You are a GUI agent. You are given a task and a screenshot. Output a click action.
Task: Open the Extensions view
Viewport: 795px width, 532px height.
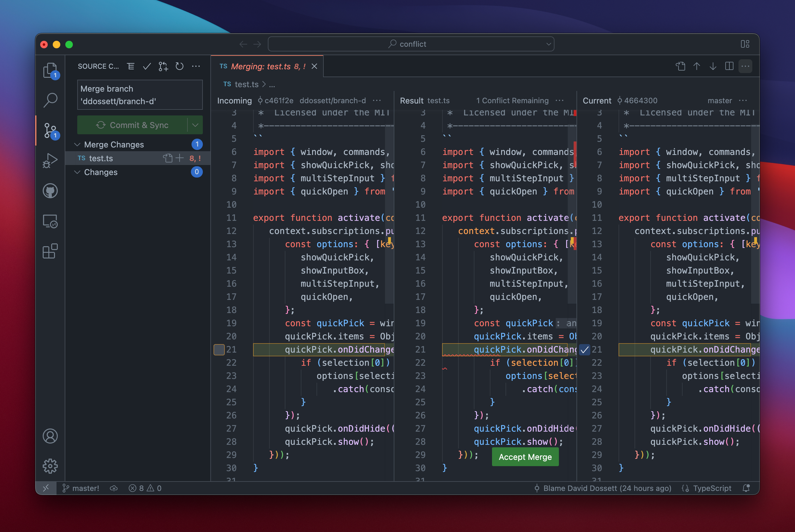tap(50, 251)
